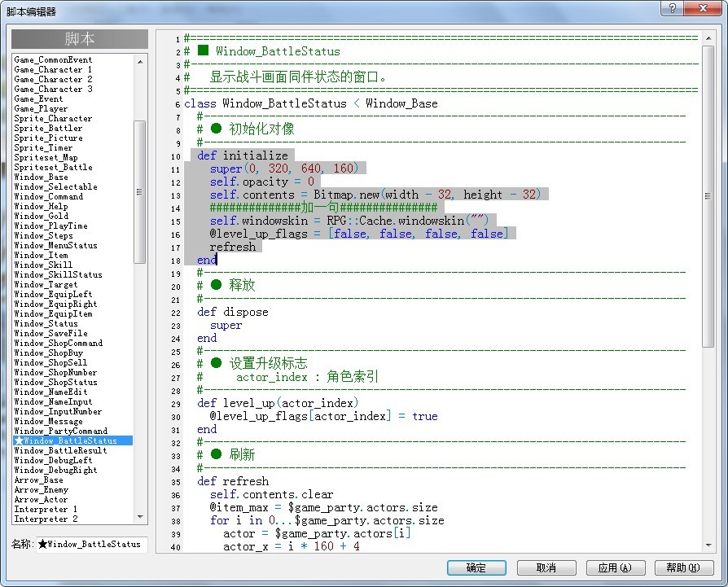Open the Interpreter 2 script
This screenshot has height=587, width=728.
[46, 519]
